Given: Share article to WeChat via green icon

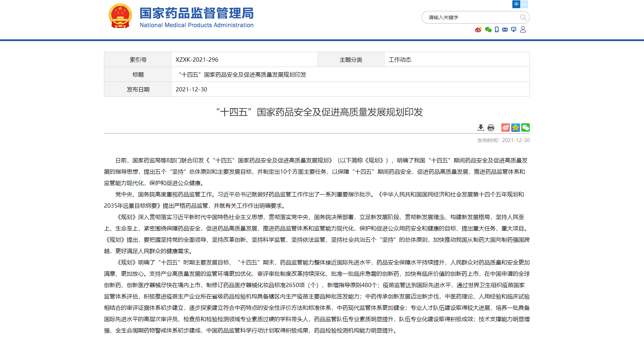Looking at the screenshot, I should 525,128.
